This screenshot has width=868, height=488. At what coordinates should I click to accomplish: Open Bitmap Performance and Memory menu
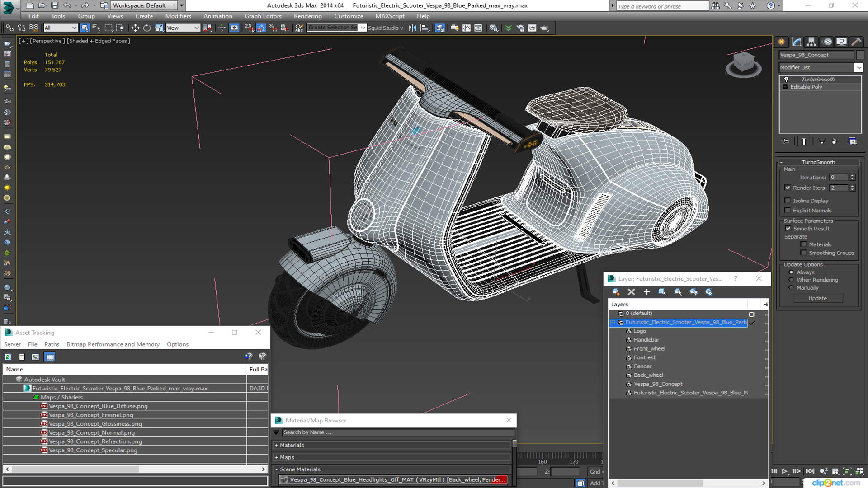(113, 344)
